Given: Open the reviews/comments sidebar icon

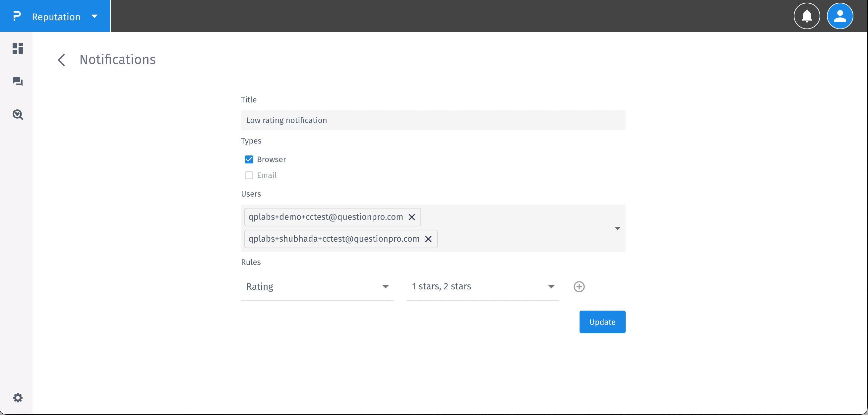Looking at the screenshot, I should tap(18, 82).
